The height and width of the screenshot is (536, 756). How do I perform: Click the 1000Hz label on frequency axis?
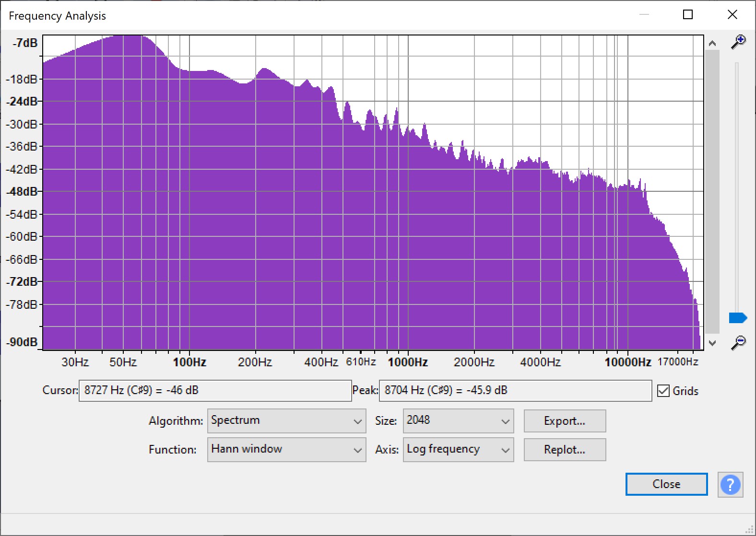408,362
